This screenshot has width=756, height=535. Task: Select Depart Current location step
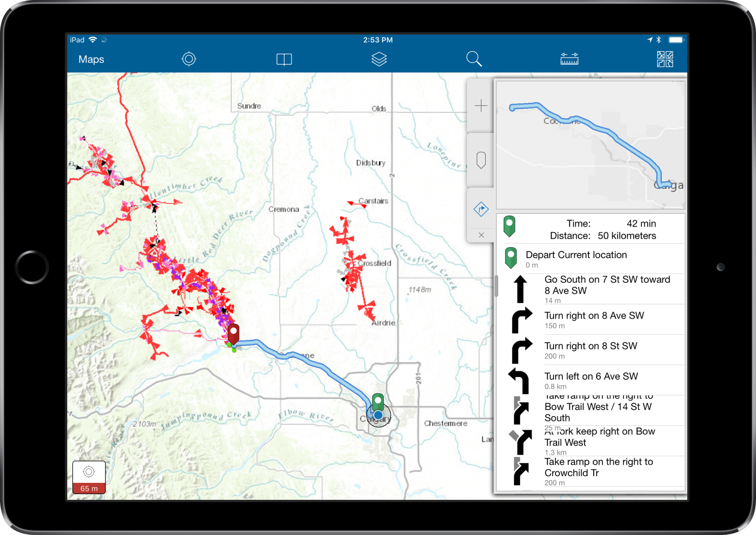tap(591, 259)
